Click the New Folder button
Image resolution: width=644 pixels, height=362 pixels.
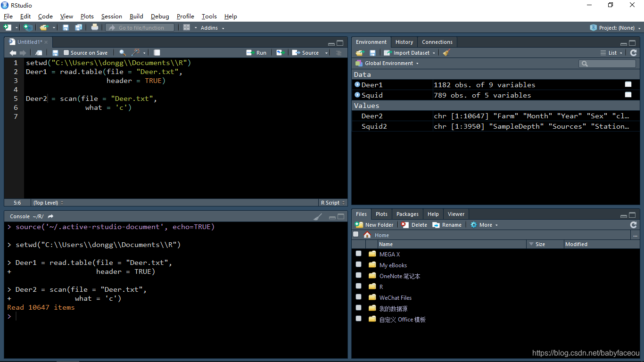(x=374, y=225)
